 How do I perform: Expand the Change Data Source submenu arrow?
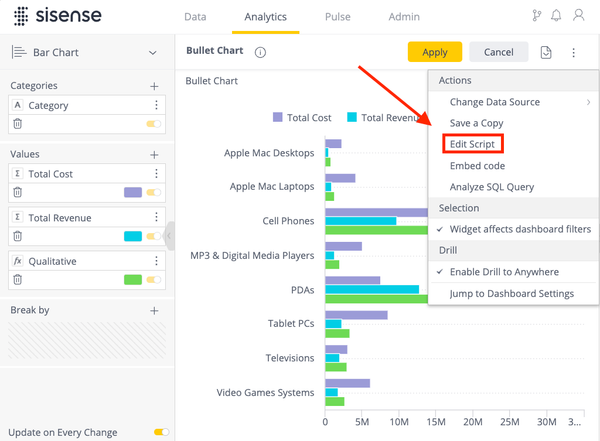(588, 102)
